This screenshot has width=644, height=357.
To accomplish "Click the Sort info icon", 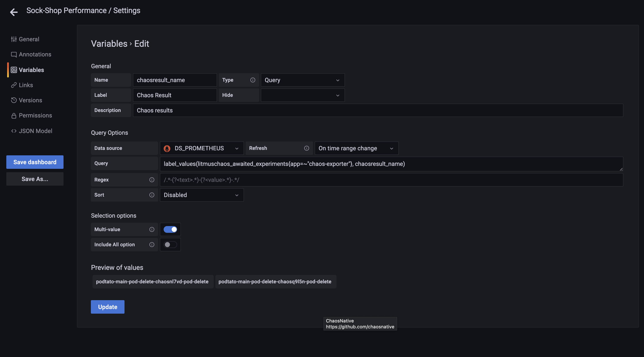I will pyautogui.click(x=151, y=195).
